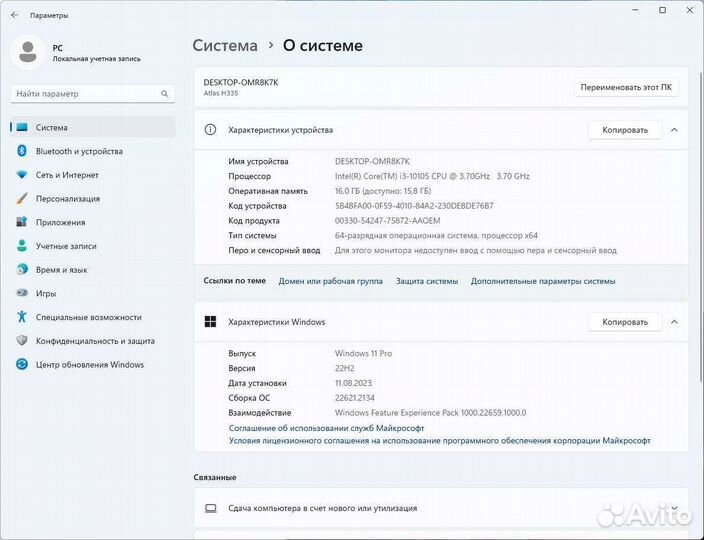Open Домен или рабочая группа link
Viewport: 704px width, 540px height.
click(x=330, y=281)
